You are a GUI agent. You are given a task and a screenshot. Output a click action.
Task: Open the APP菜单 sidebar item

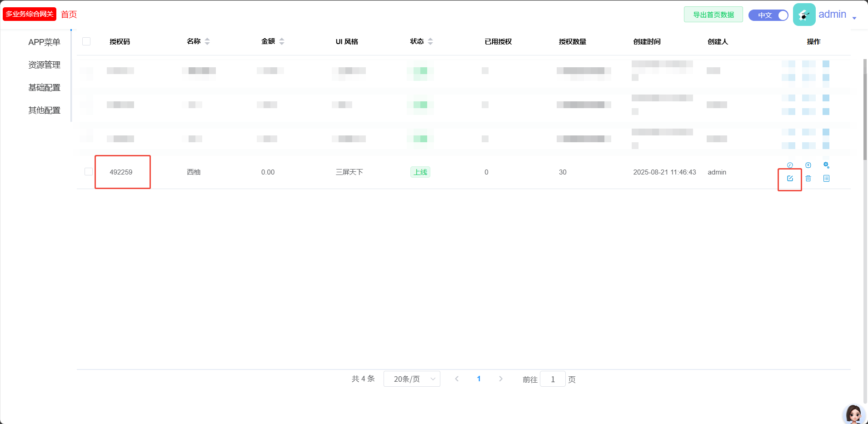[44, 42]
